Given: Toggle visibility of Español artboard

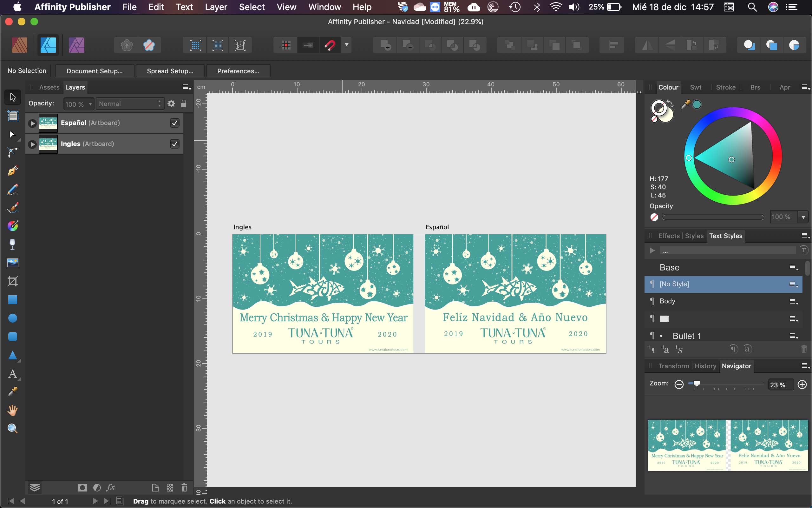Looking at the screenshot, I should pos(174,123).
